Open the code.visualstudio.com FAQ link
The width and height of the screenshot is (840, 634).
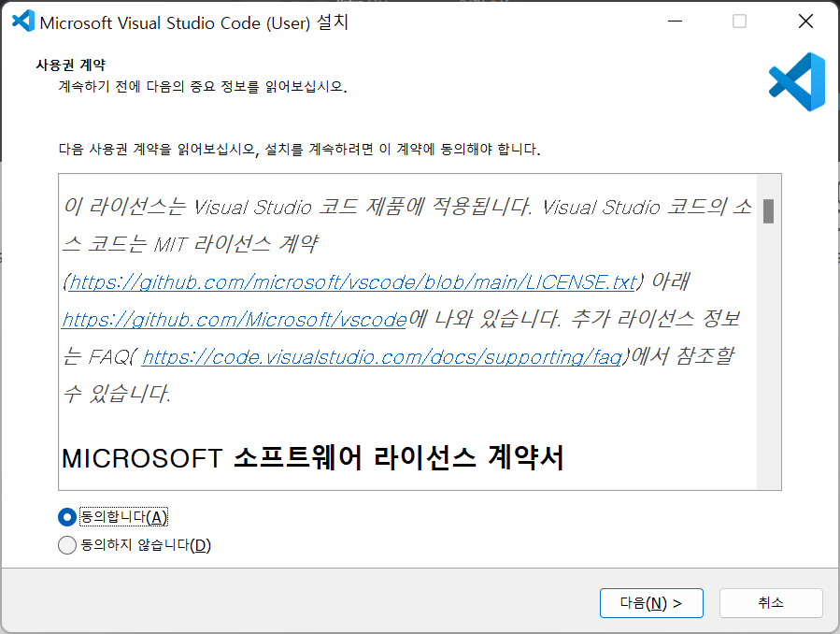[382, 357]
